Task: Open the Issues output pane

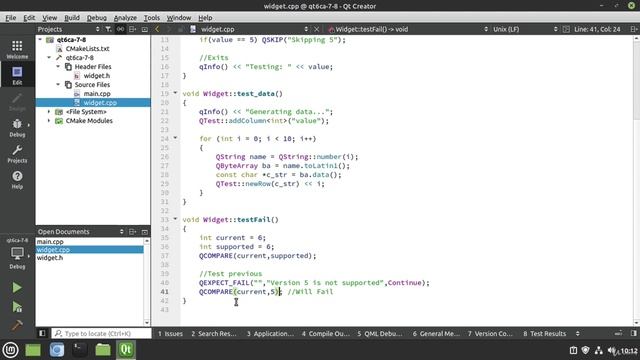Action: click(x=170, y=333)
